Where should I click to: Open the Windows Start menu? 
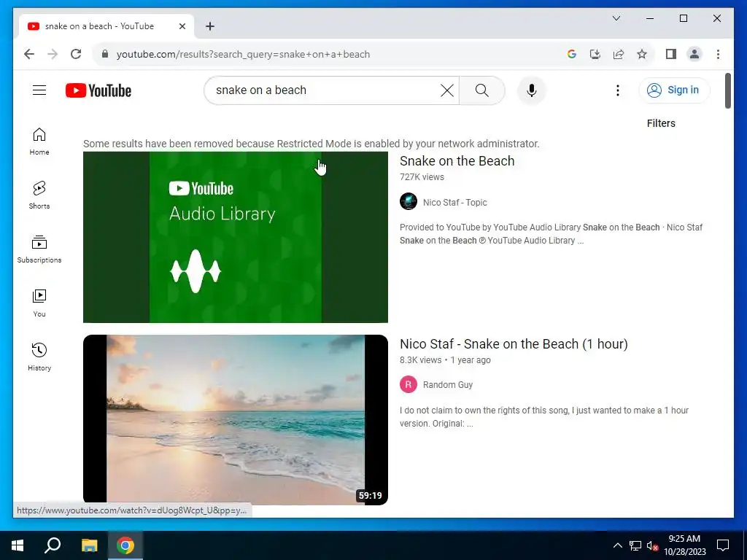tap(18, 545)
